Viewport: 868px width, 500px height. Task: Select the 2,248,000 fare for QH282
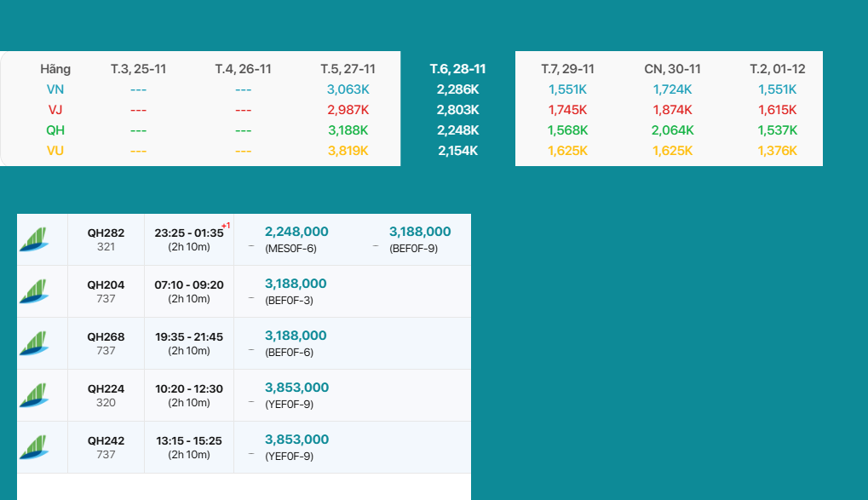click(x=296, y=232)
